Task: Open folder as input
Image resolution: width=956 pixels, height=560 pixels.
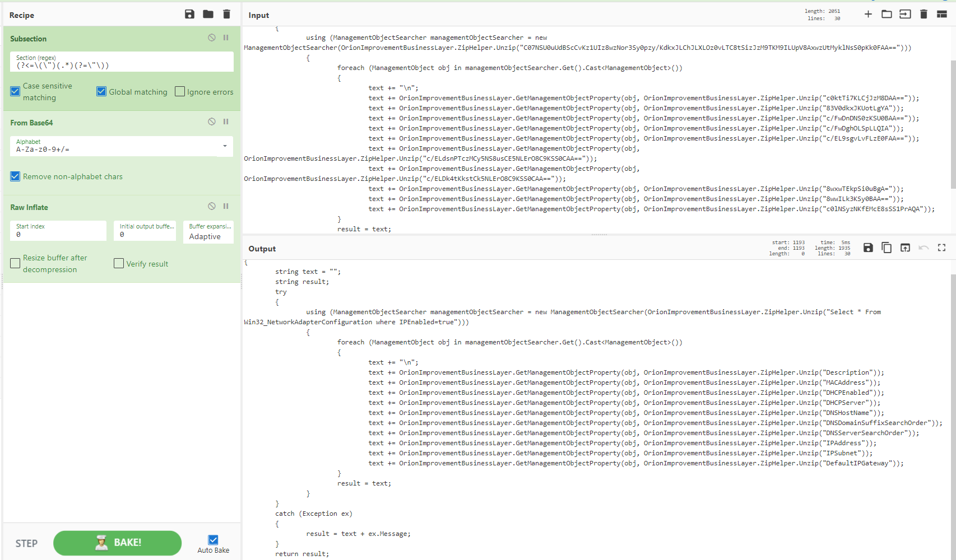Action: click(x=887, y=14)
